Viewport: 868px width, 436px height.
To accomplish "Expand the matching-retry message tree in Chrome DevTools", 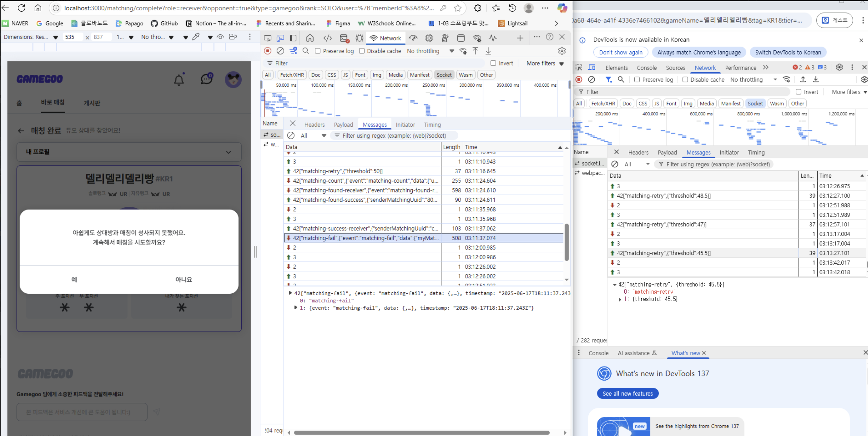I will (614, 285).
